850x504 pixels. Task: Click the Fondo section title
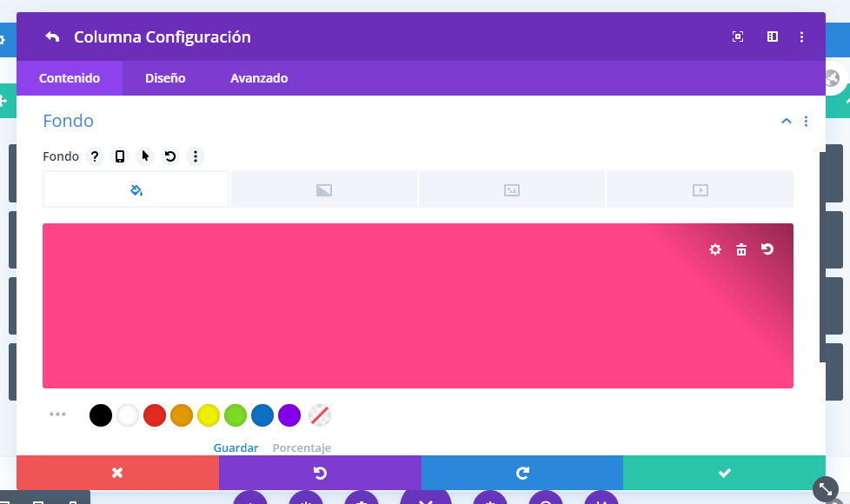pos(69,120)
